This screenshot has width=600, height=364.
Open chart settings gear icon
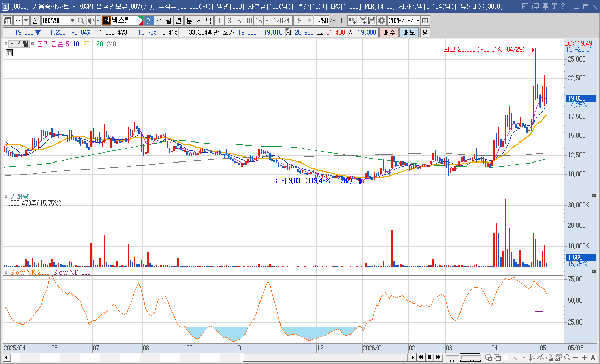pos(381,21)
